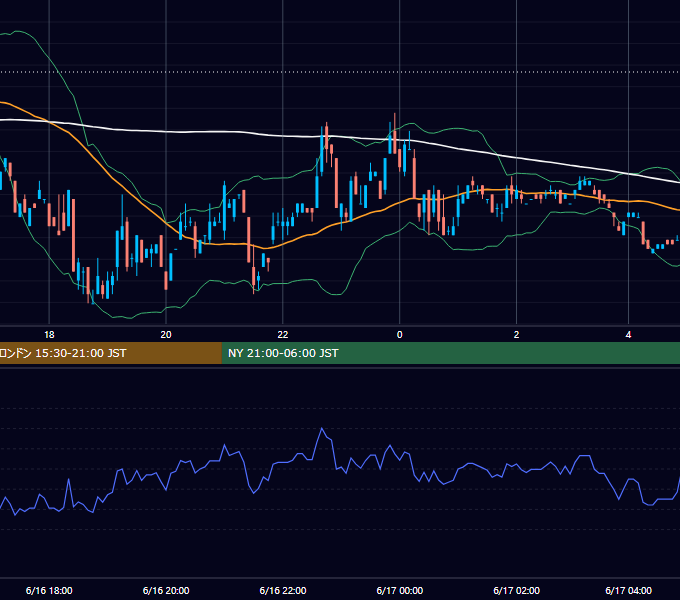Click the oscillator peak near 22:40

pyautogui.click(x=322, y=428)
